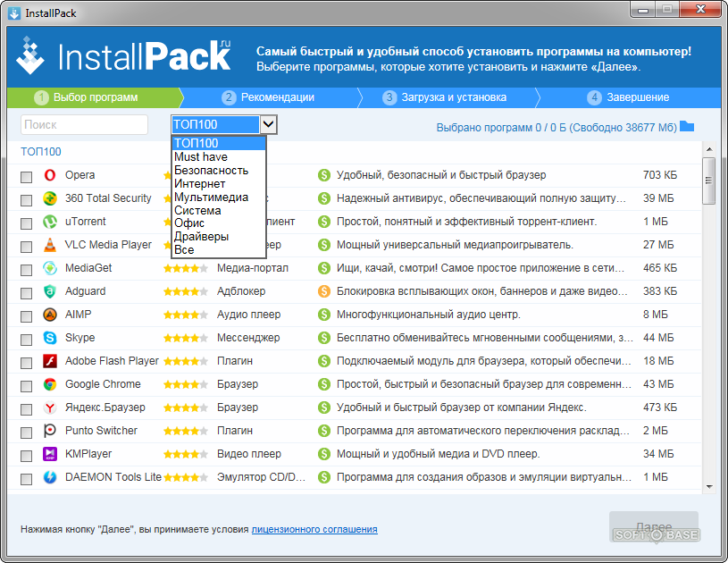
Task: Check the Opera checkbox
Action: click(27, 176)
